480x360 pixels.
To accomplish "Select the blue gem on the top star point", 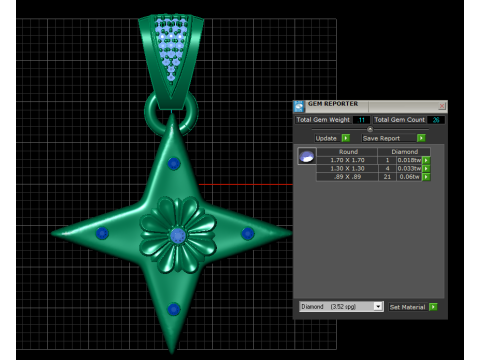I will coord(174,164).
